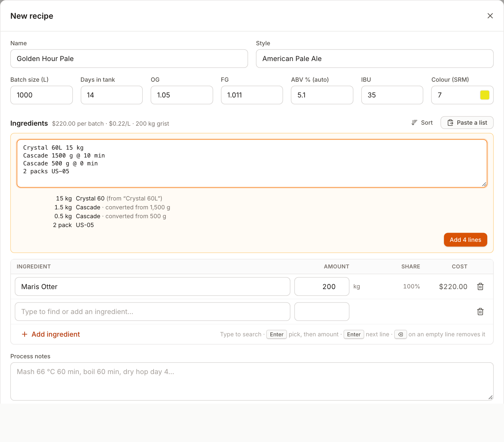Click the OG input field
Screen dimensions: 504x442
click(182, 95)
